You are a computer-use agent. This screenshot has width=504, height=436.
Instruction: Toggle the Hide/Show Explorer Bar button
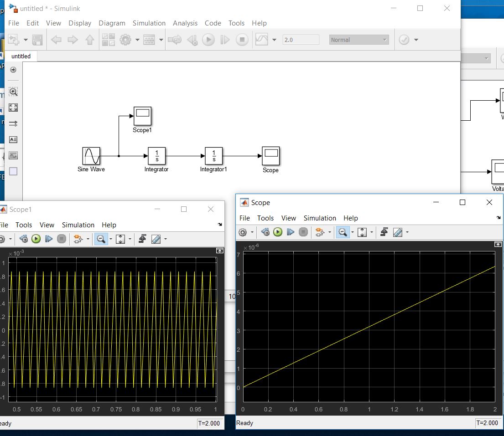click(x=13, y=70)
